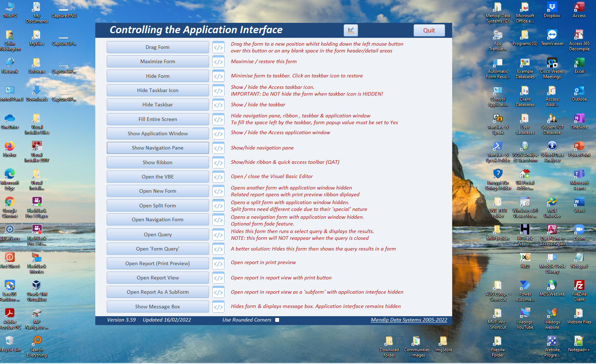Screen dimensions: 596x364
Task: View code icon beside Open New Form
Action: [218, 191]
